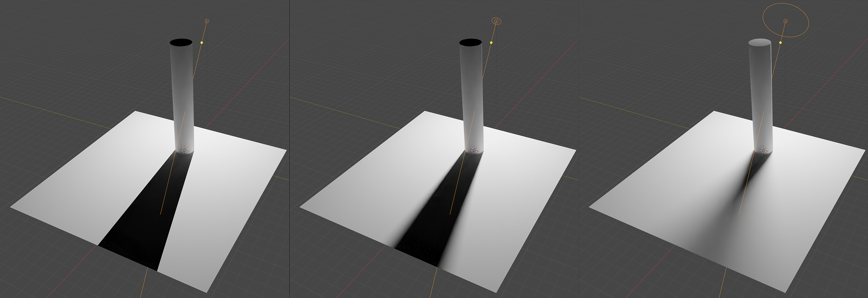Click the 3D cursor in the middle viewport
Screen dimensions: 868x298
[x=474, y=150]
